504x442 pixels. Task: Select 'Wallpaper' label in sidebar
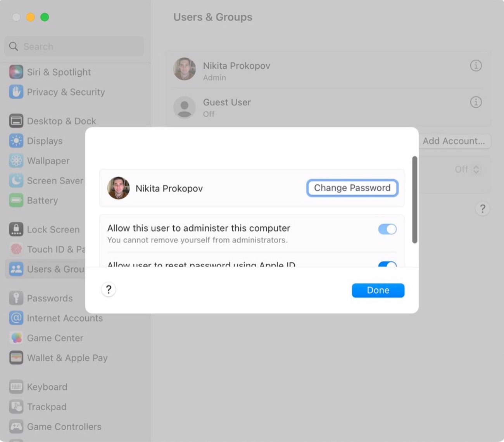48,160
